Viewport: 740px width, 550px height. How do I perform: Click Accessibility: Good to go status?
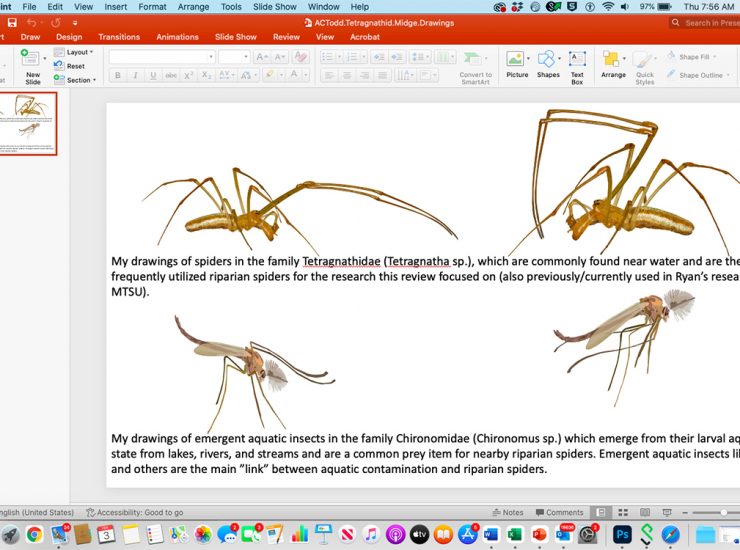[x=134, y=512]
